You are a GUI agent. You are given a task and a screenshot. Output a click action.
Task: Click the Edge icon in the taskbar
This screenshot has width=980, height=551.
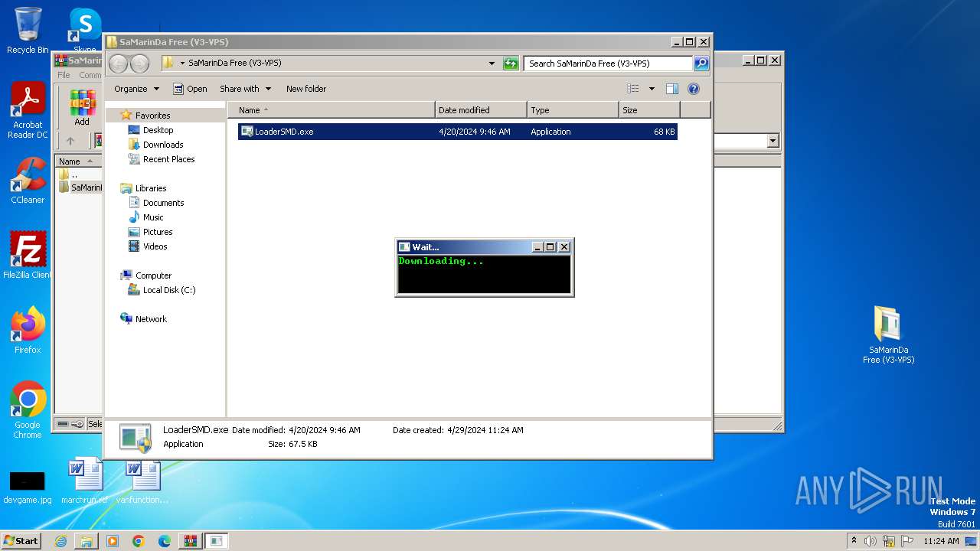coord(165,541)
